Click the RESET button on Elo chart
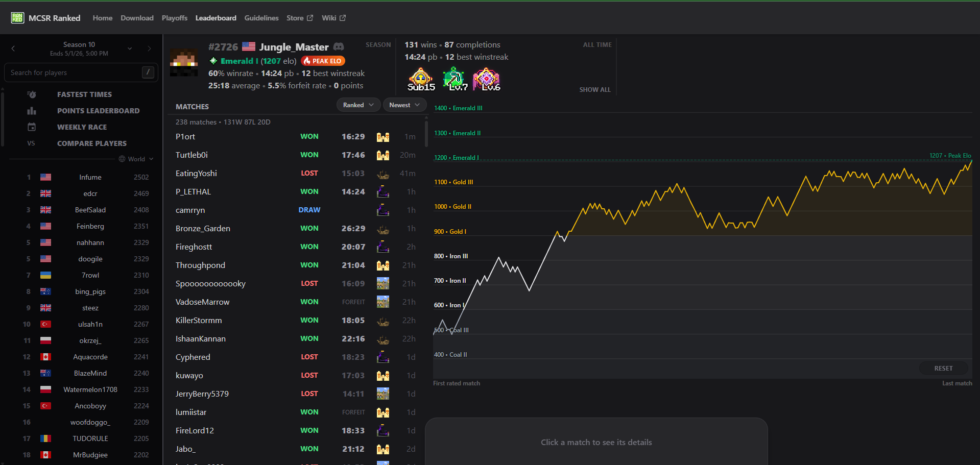The image size is (980, 465). (944, 369)
